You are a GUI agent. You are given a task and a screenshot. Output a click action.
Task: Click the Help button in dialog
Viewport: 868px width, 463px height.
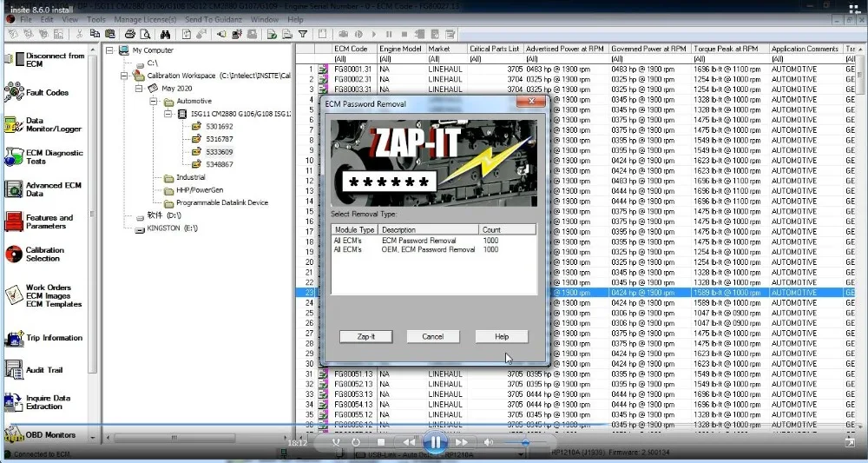[502, 337]
